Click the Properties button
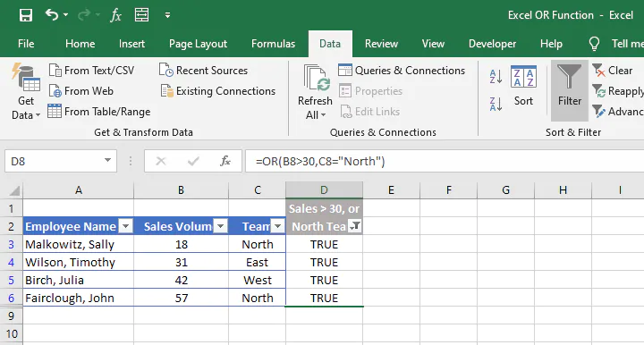The height and width of the screenshot is (345, 644). click(371, 91)
